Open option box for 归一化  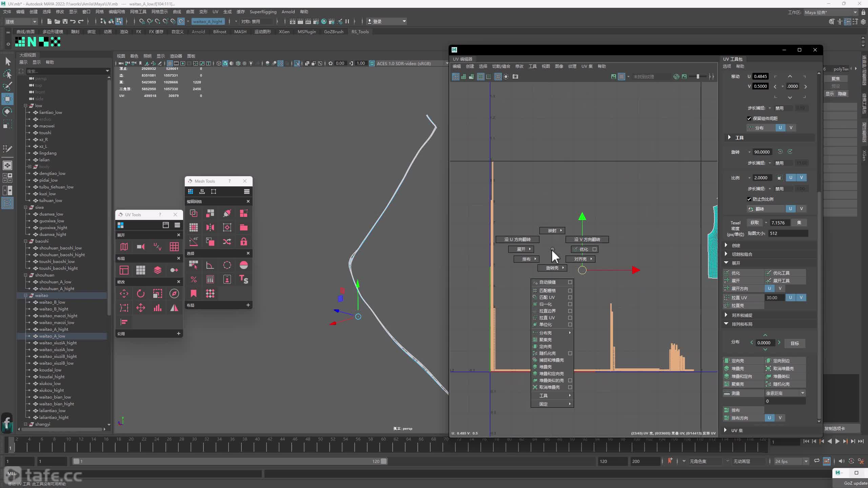[570, 304]
